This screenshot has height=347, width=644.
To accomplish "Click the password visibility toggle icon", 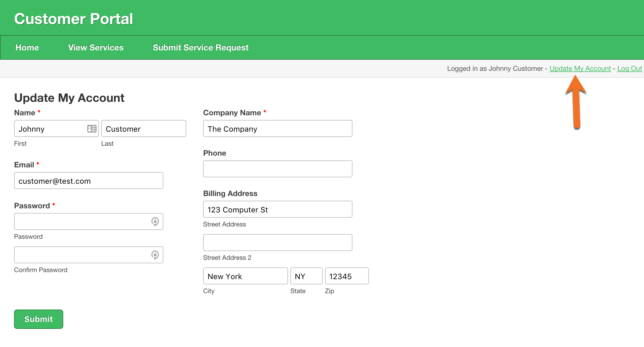I will click(155, 221).
